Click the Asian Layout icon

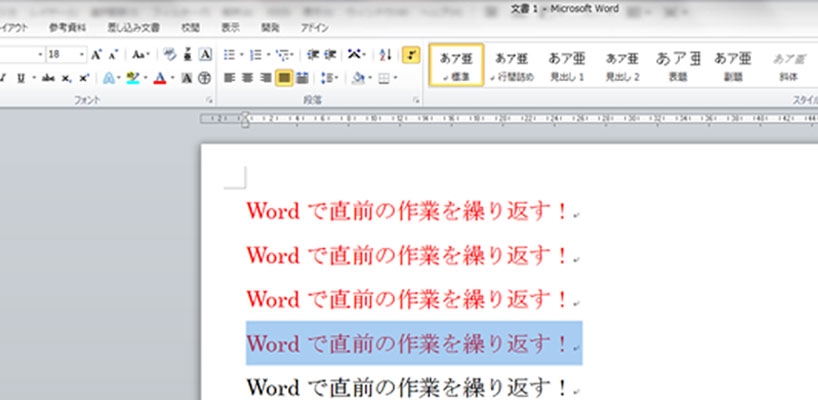(354, 54)
